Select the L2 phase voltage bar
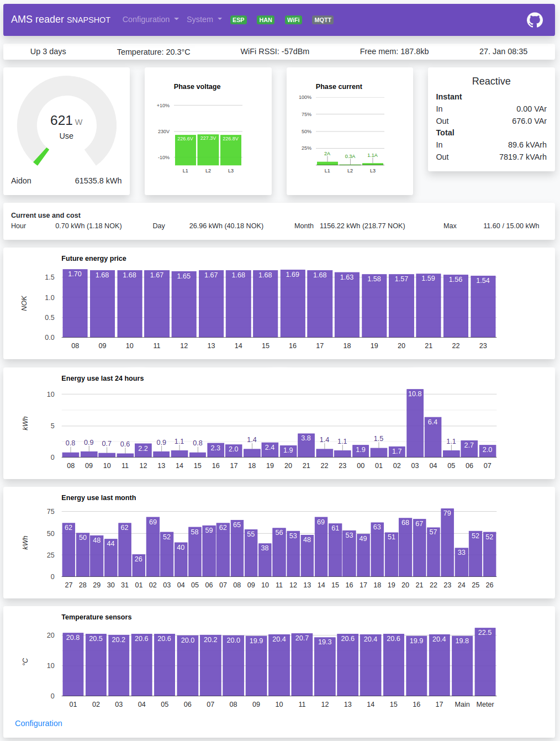Viewport: 560px width, 741px height. pyautogui.click(x=208, y=150)
